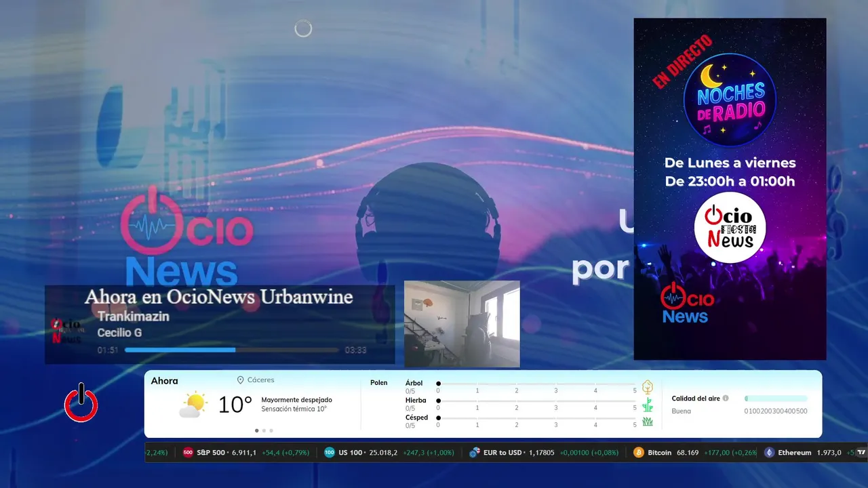This screenshot has height=488, width=868.
Task: Click the lawn (Césped) pollen icon
Action: click(648, 422)
